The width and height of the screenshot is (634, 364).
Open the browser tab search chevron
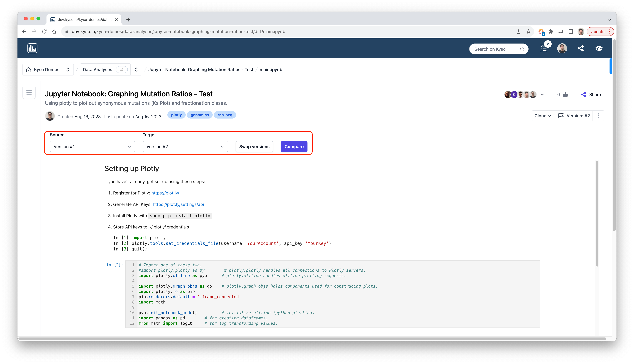pyautogui.click(x=610, y=19)
